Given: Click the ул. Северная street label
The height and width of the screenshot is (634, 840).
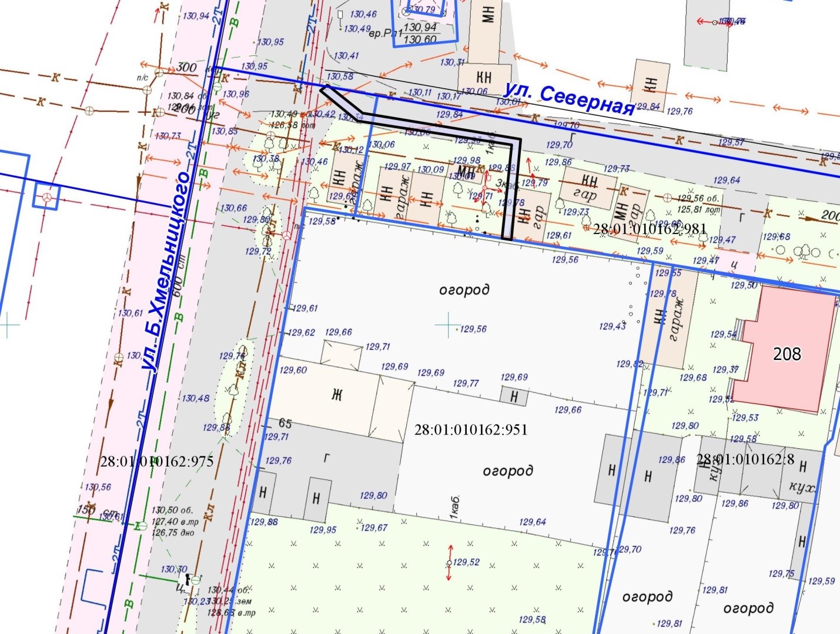Looking at the screenshot, I should pyautogui.click(x=568, y=99).
